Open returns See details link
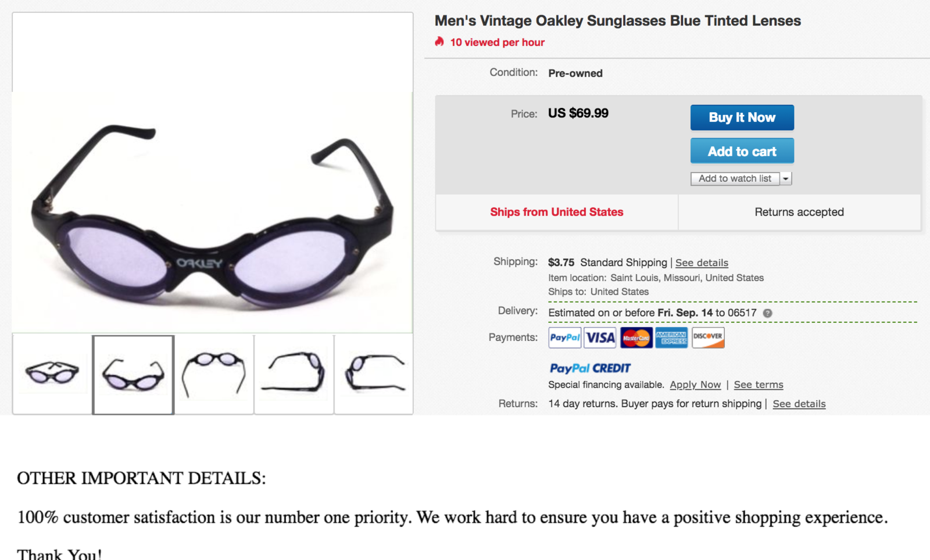 799,404
